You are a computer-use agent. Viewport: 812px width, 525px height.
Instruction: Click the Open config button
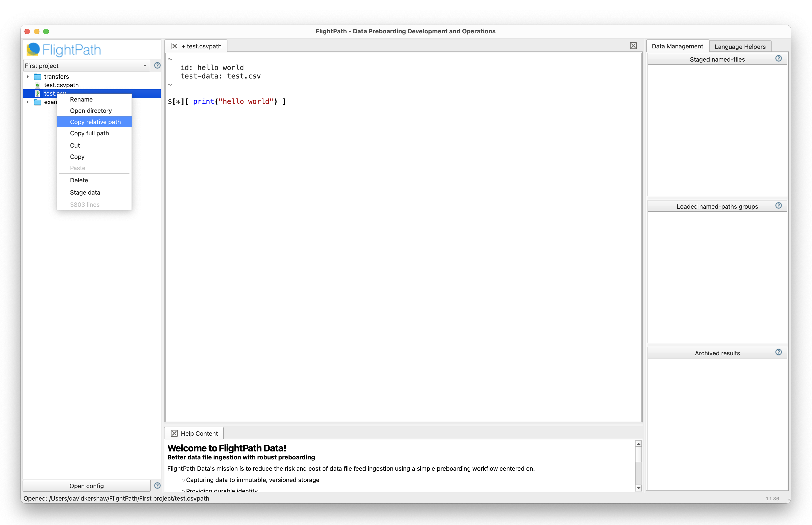click(x=86, y=486)
